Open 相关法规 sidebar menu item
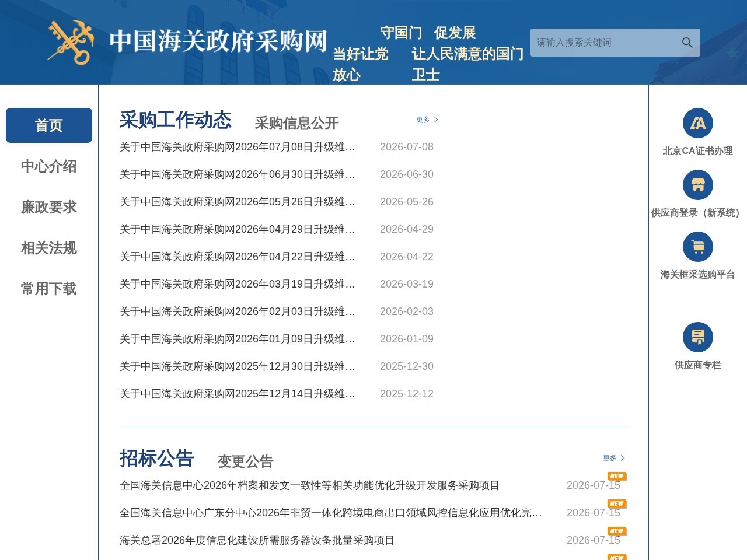The image size is (747, 560). (x=49, y=248)
